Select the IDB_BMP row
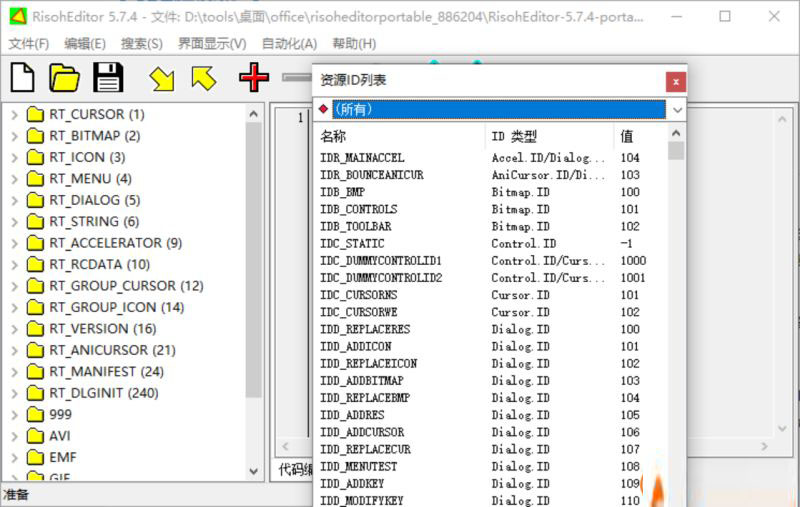The width and height of the screenshot is (800, 507). click(490, 192)
